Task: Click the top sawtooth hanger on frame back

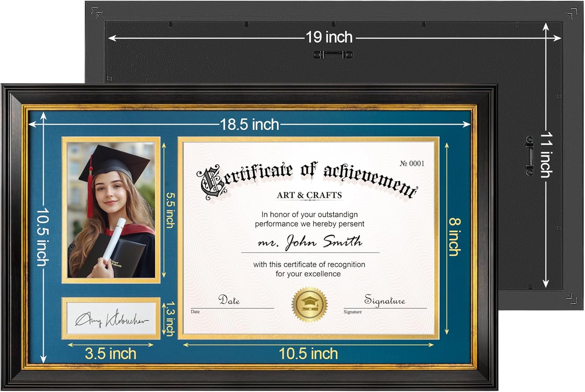Action: pos(333,55)
